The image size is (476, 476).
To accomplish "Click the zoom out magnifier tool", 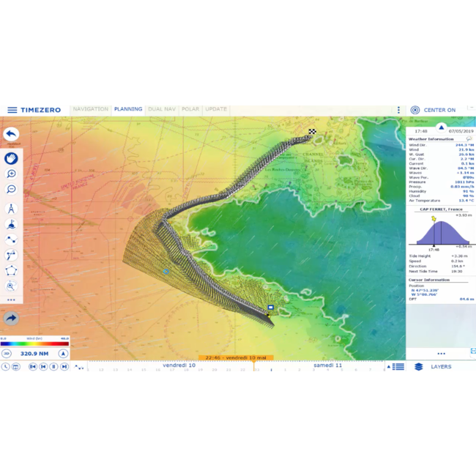I will pos(11,190).
